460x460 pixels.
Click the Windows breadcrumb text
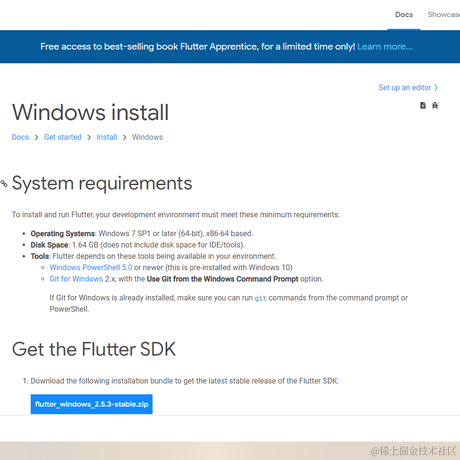pyautogui.click(x=147, y=137)
